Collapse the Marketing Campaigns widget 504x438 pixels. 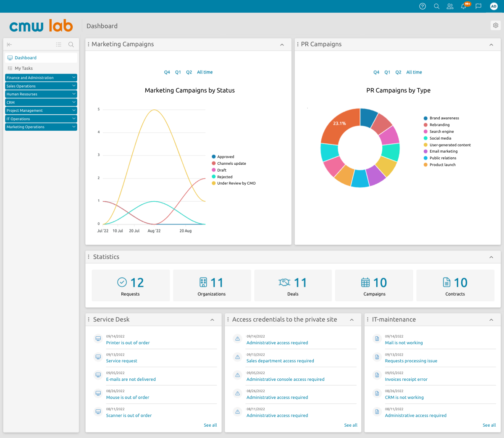[282, 45]
